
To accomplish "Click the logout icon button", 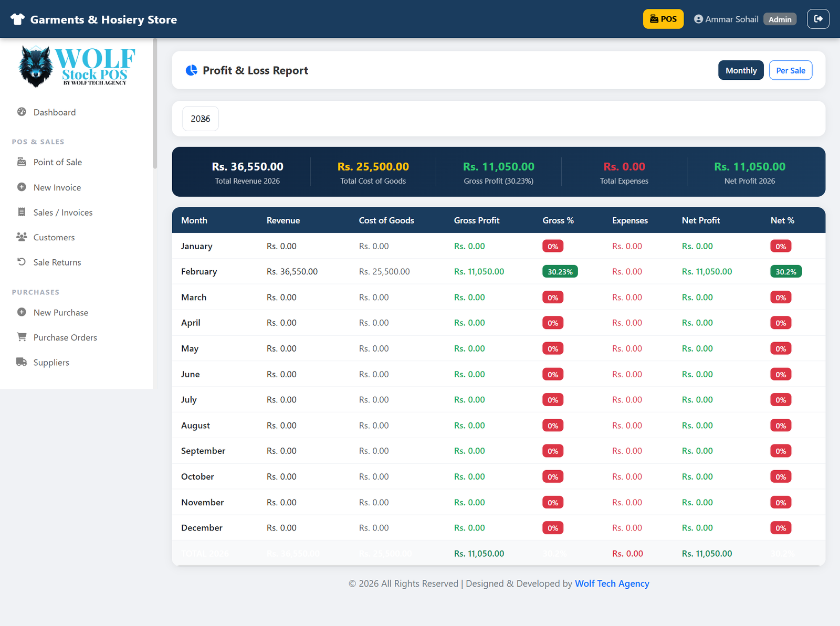I will point(818,19).
